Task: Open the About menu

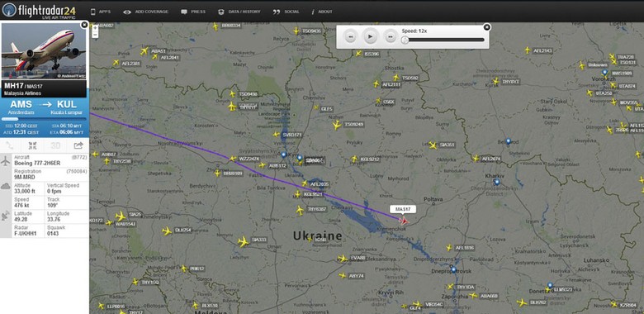Action: pos(322,12)
